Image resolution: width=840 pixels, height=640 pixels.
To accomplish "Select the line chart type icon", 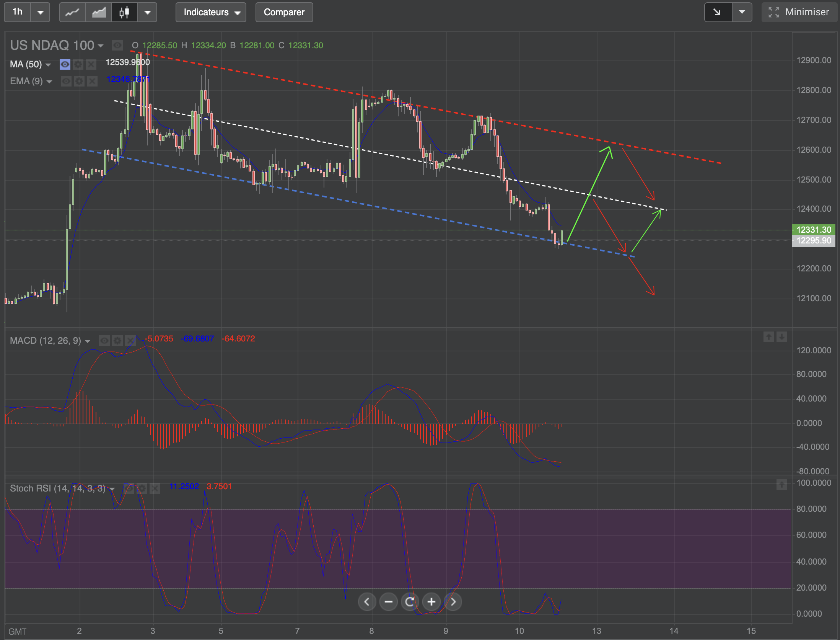I will pyautogui.click(x=72, y=12).
